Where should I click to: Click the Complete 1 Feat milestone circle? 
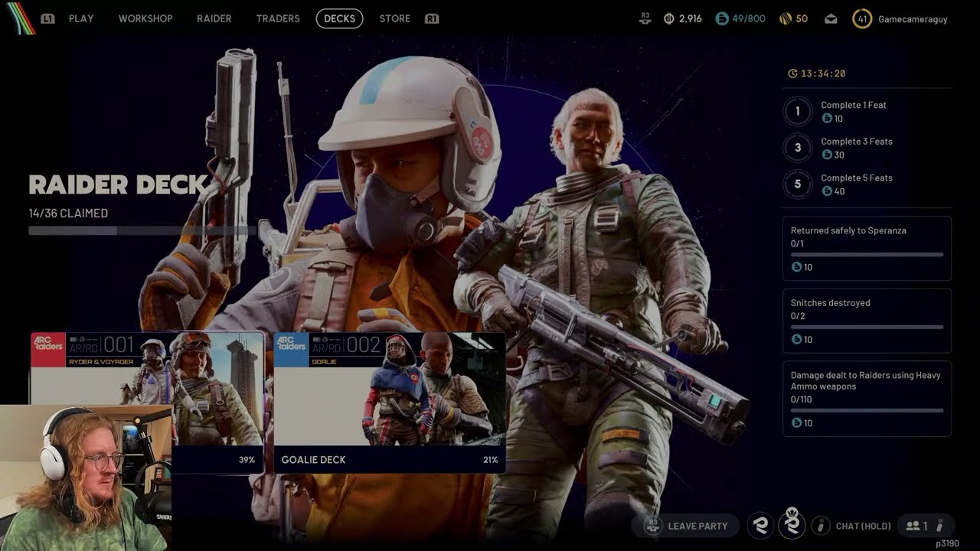pyautogui.click(x=798, y=112)
